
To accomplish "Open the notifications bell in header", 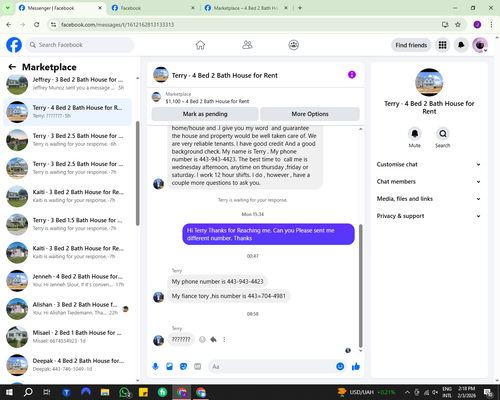I will [x=461, y=45].
